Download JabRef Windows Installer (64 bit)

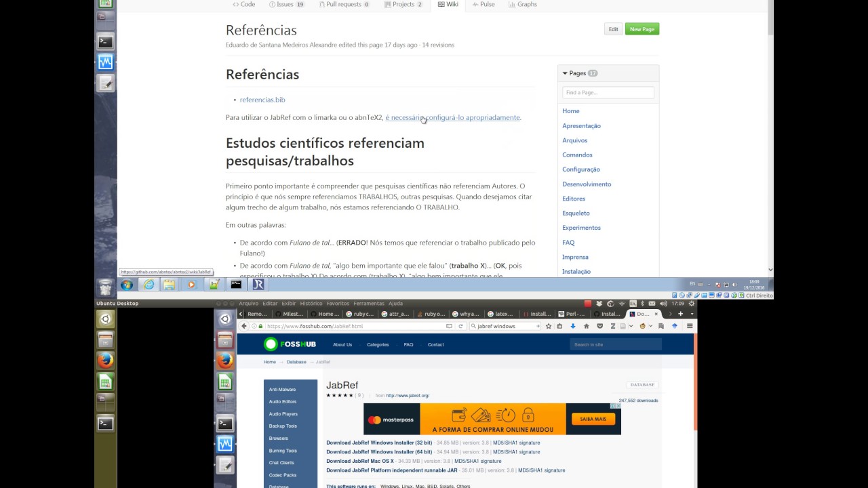tap(379, 452)
